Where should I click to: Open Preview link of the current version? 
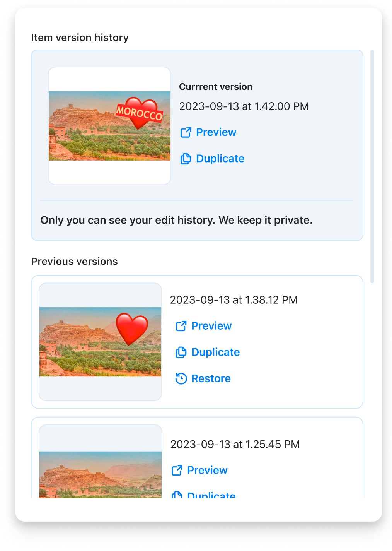pos(216,132)
